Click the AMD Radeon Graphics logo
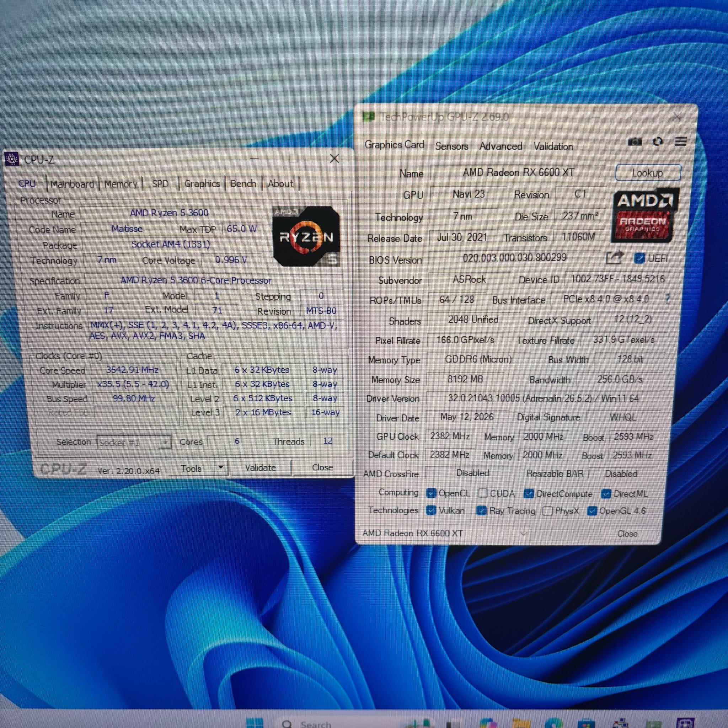Image resolution: width=728 pixels, height=728 pixels. 645,216
